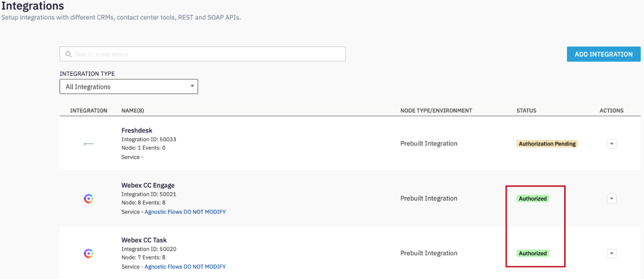Click the ADD INTEGRATION button

coord(604,54)
